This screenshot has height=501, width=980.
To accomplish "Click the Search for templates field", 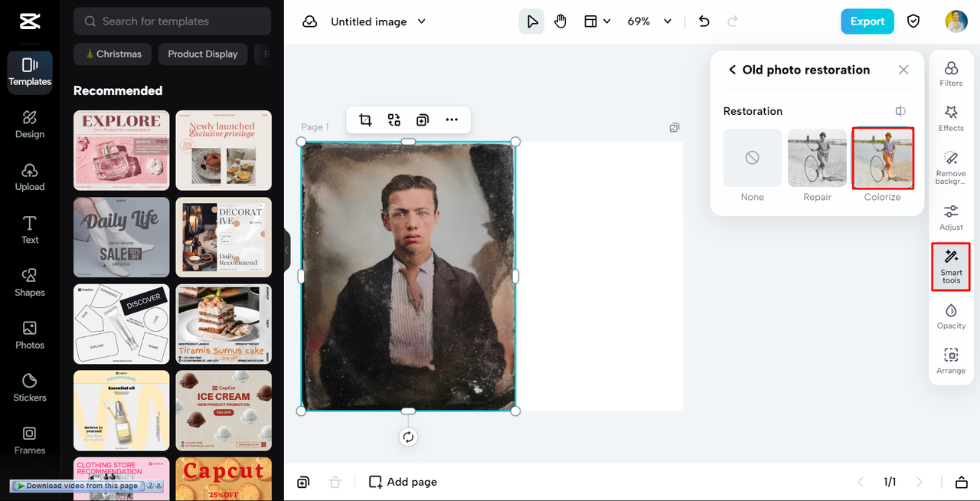I will 172,21.
